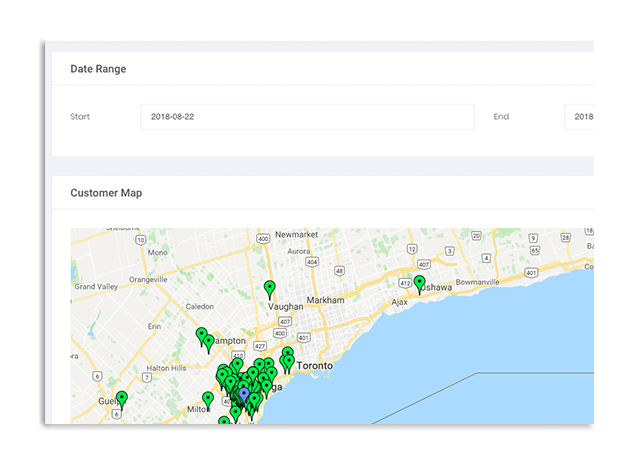Screen dimensions: 640x470
Task: Click the Caledon label on the map
Action: (x=199, y=306)
